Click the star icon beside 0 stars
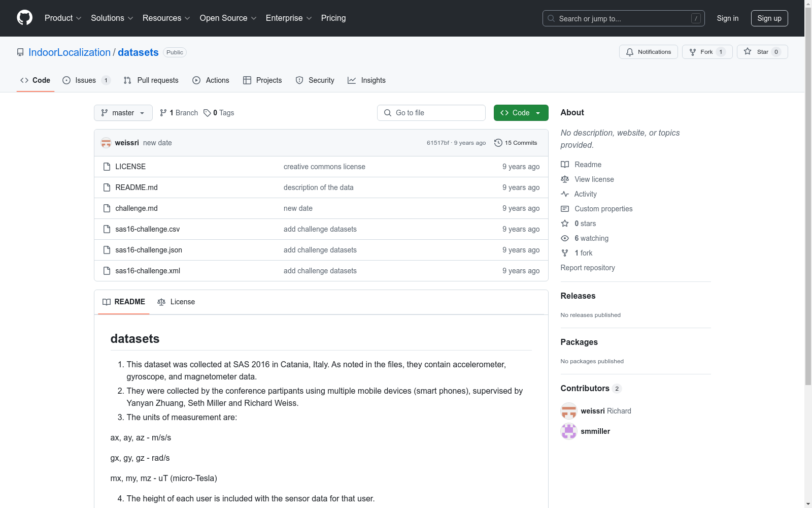The image size is (812, 508). [565, 224]
